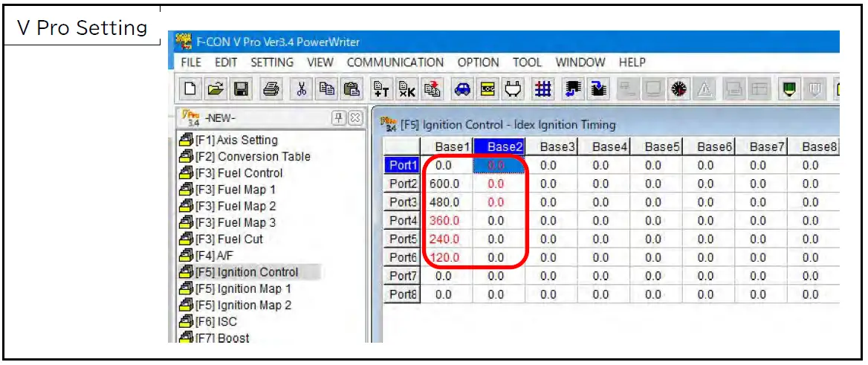Click the green shield toolbar icon
868x365 pixels.
[x=788, y=88]
